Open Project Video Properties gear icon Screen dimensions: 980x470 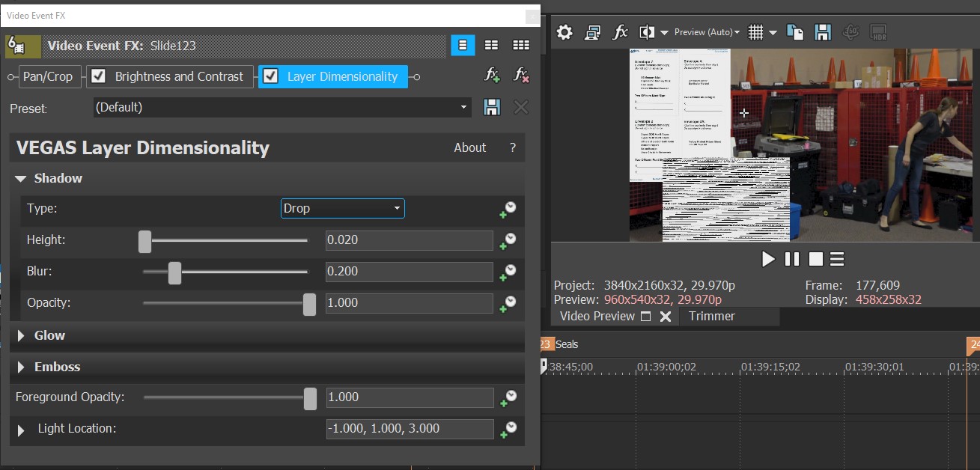click(x=564, y=32)
